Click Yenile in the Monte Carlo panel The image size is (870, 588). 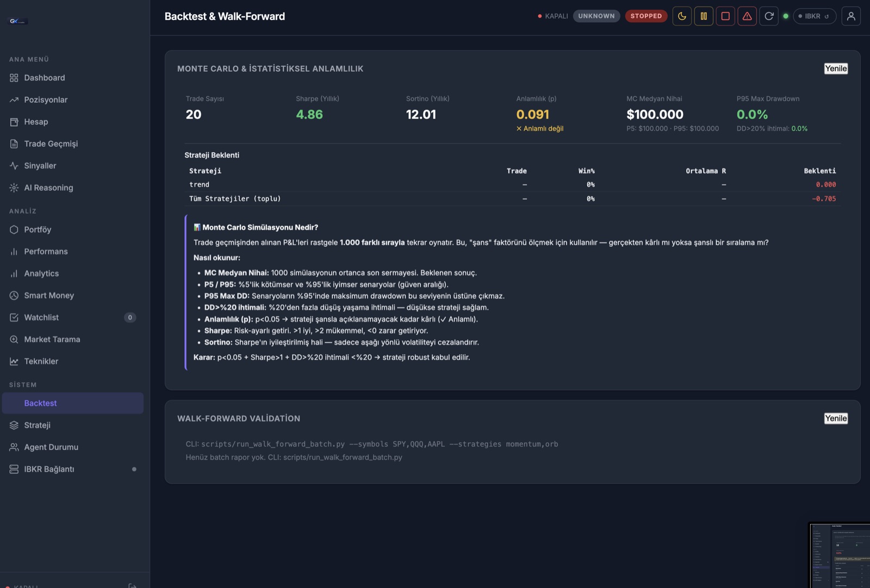836,68
